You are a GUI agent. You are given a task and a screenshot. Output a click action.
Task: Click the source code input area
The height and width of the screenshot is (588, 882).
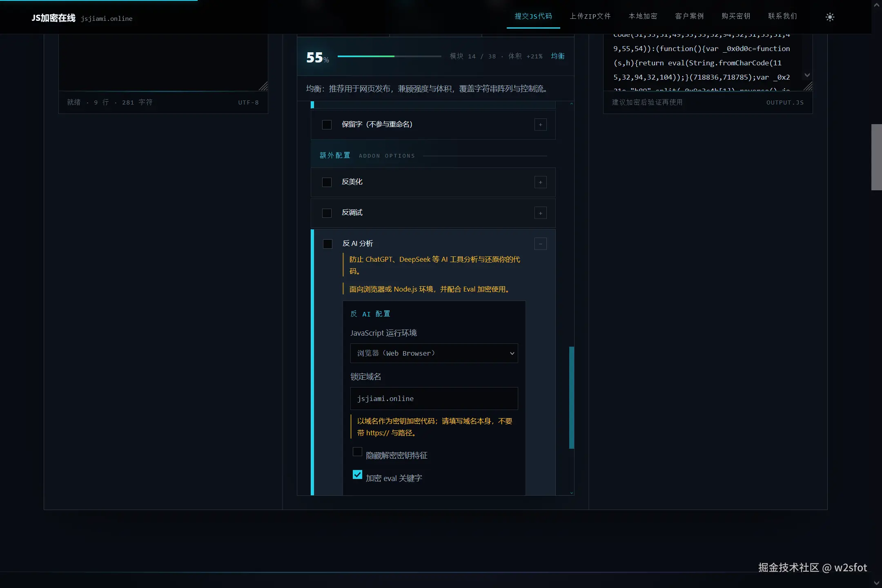163,62
